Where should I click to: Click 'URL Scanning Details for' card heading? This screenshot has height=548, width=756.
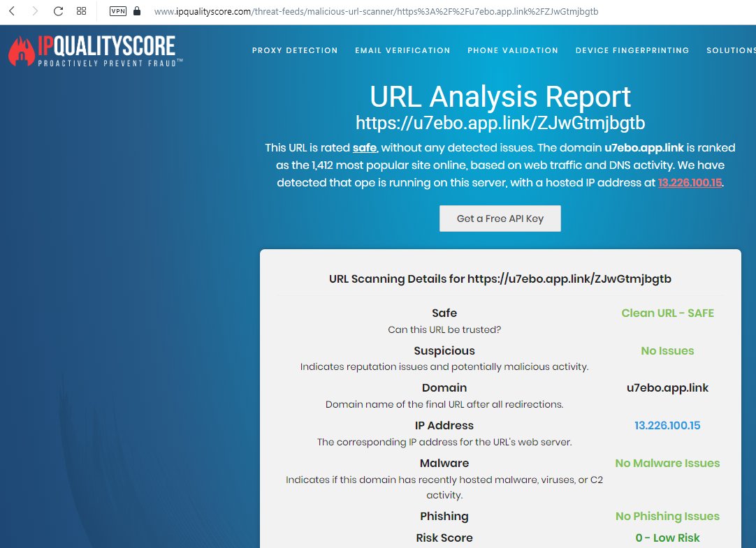(x=500, y=279)
